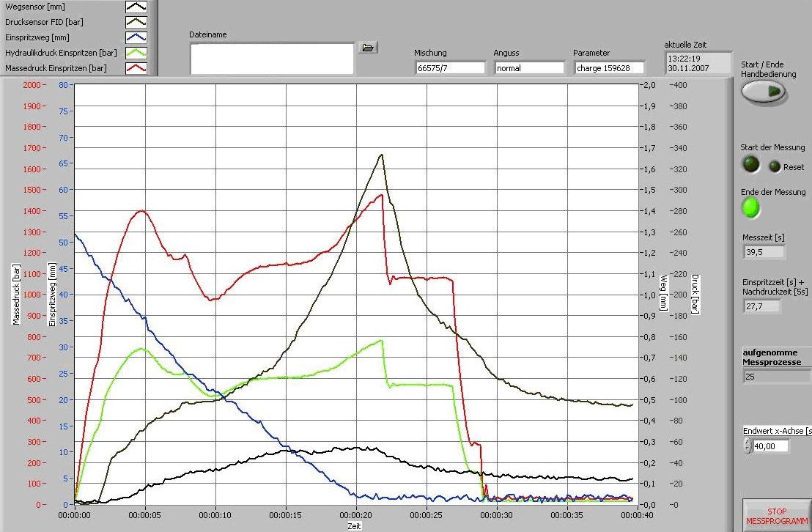Open the blue Einspritzweg [mm] legend swatch

(136, 37)
